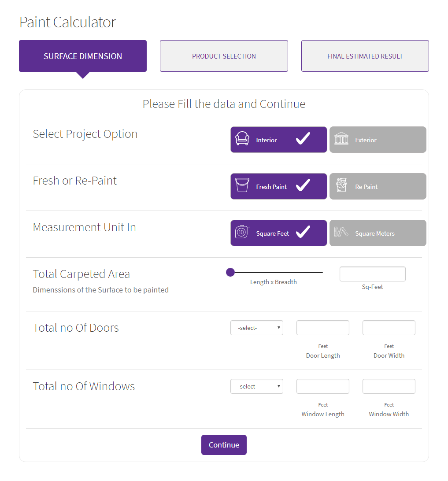Click the checkmark on Interior option
Viewport: 448px width, 481px height.
(x=303, y=139)
